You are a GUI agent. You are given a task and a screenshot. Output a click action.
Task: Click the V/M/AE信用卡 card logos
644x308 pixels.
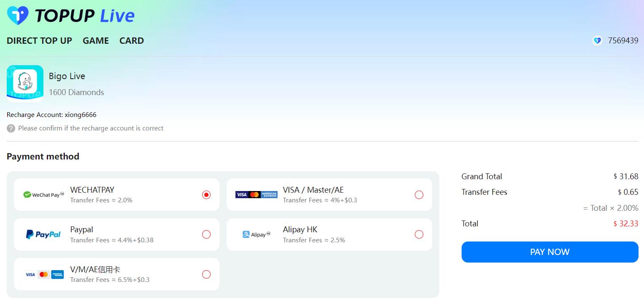pos(44,274)
